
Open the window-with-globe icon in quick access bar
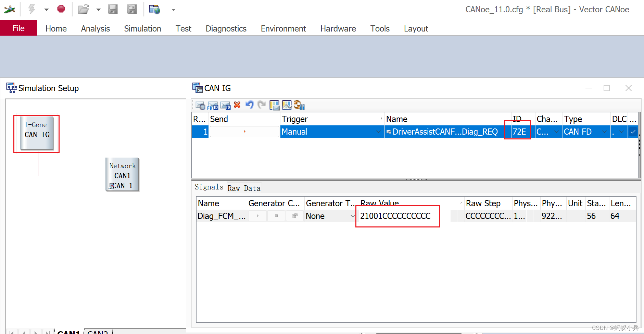pos(154,9)
